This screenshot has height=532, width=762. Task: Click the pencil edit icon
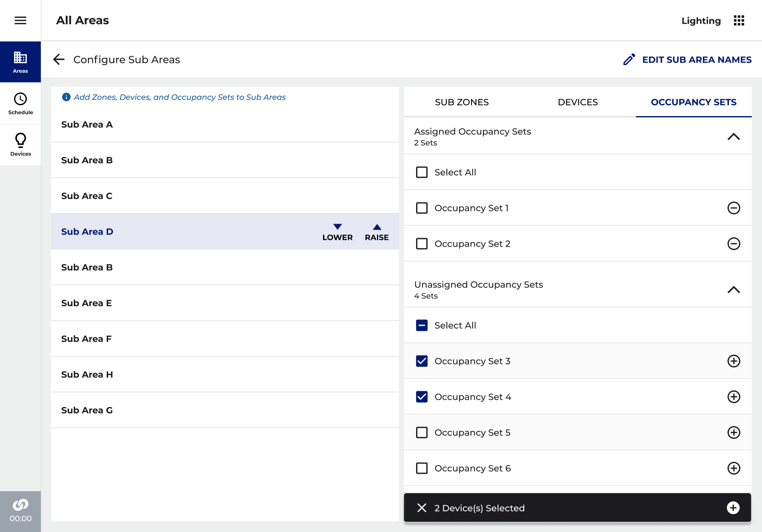629,60
